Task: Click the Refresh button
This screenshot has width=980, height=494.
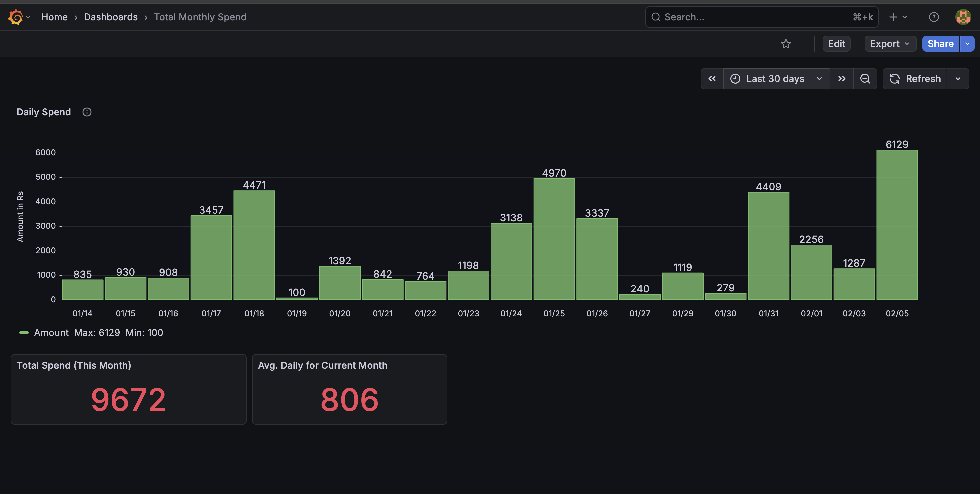Action: pyautogui.click(x=915, y=79)
